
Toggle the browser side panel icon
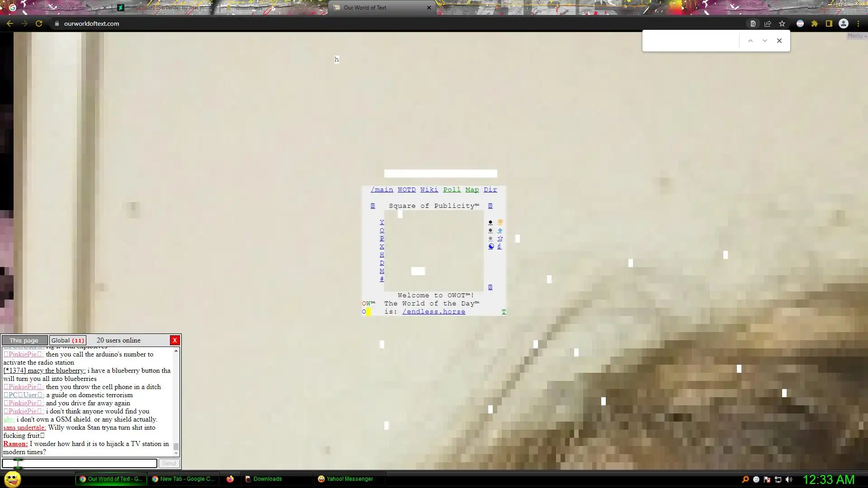pyautogui.click(x=829, y=23)
